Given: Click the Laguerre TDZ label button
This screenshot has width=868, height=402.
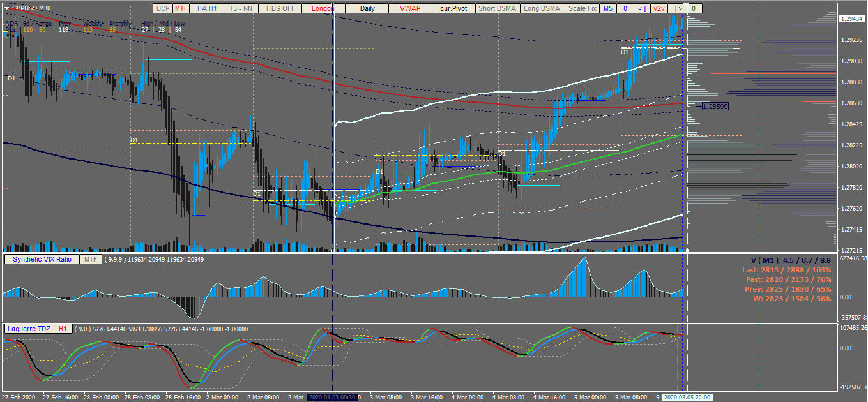Looking at the screenshot, I should tap(29, 329).
